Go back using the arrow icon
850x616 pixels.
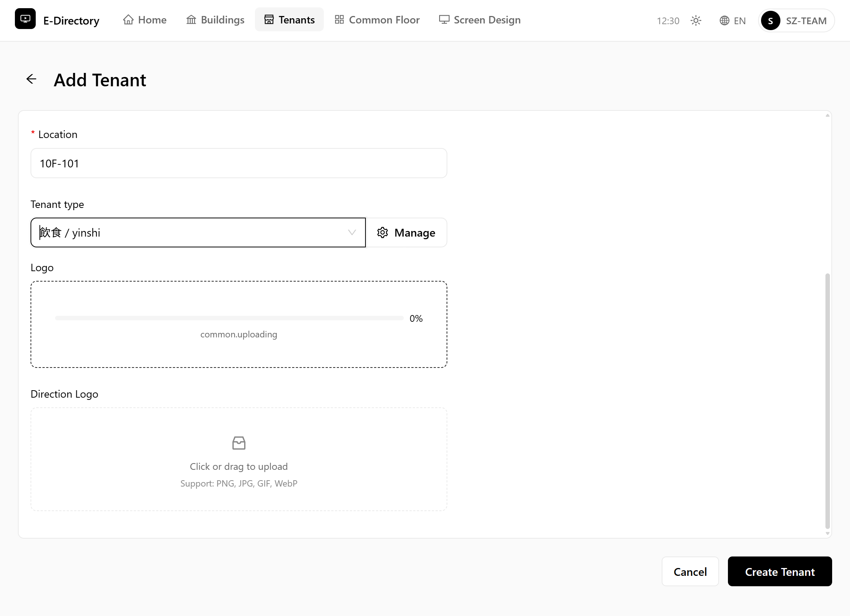pos(32,79)
